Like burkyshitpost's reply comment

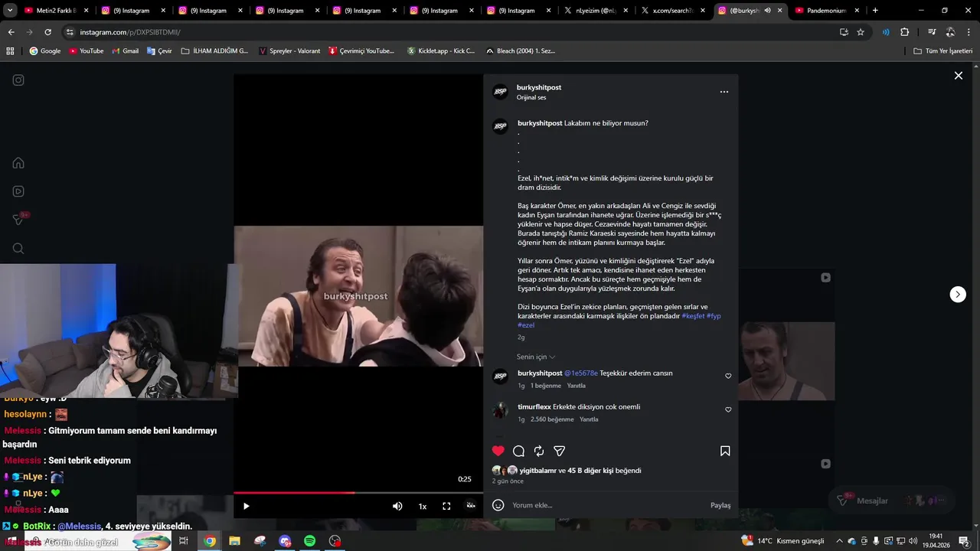coord(728,376)
